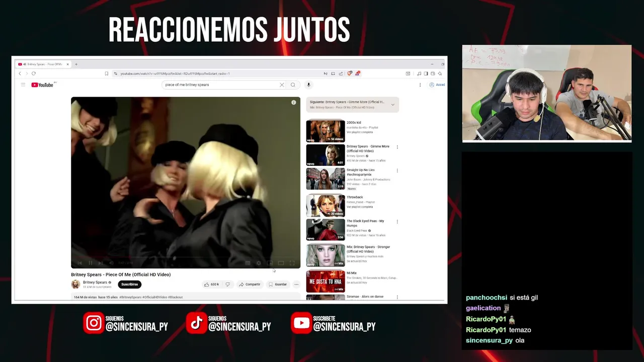Open Mi Mix thumbnail
This screenshot has width=644, height=362.
click(326, 281)
